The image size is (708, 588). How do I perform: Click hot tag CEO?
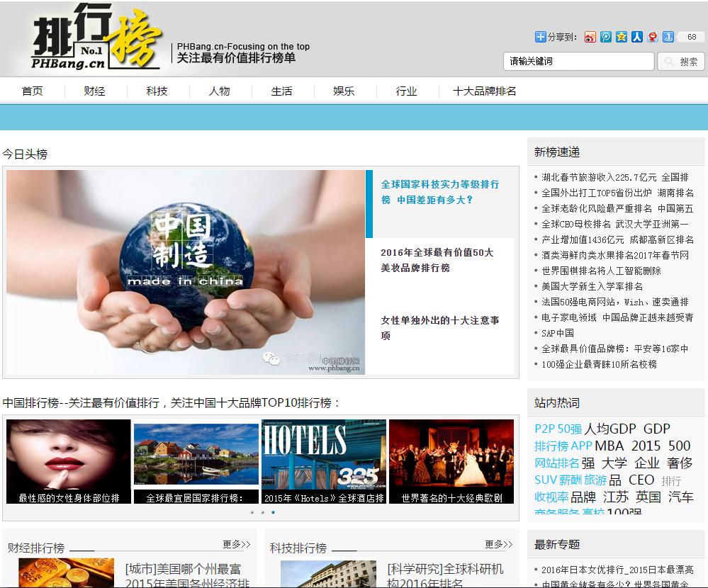point(641,480)
